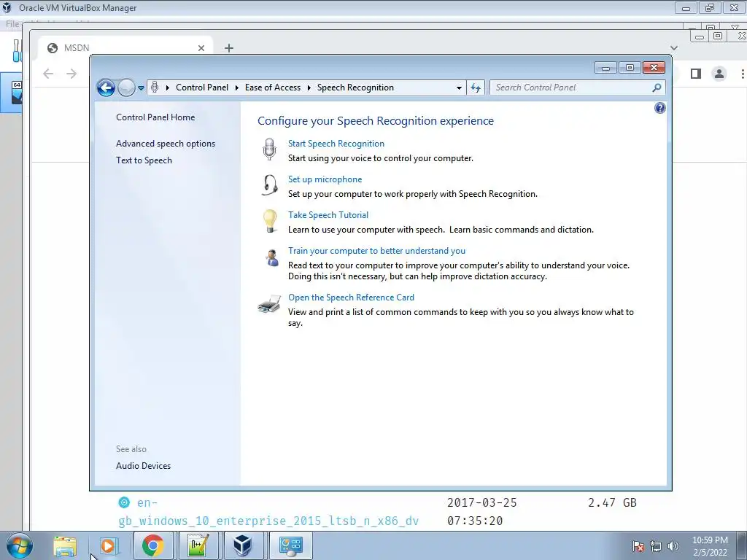Select the Control Panel breadcrumb
Image resolution: width=747 pixels, height=560 pixels.
pos(202,87)
